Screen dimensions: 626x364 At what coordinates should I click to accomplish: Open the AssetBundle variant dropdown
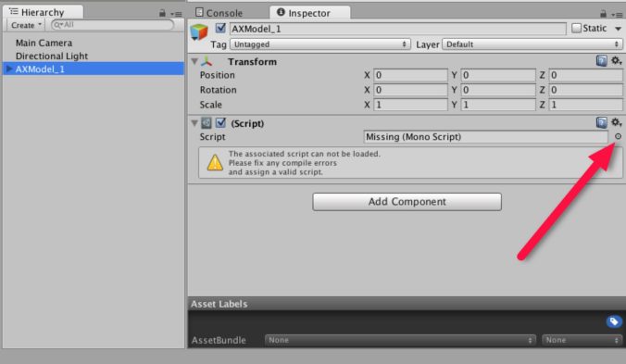(x=582, y=340)
